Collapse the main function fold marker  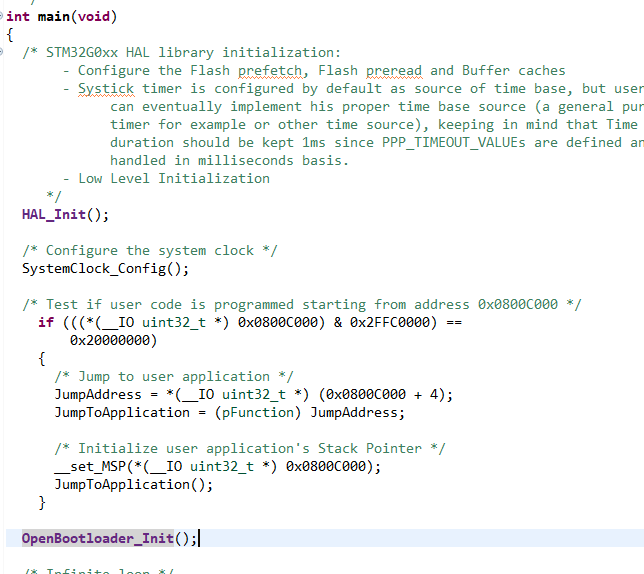tap(1, 16)
